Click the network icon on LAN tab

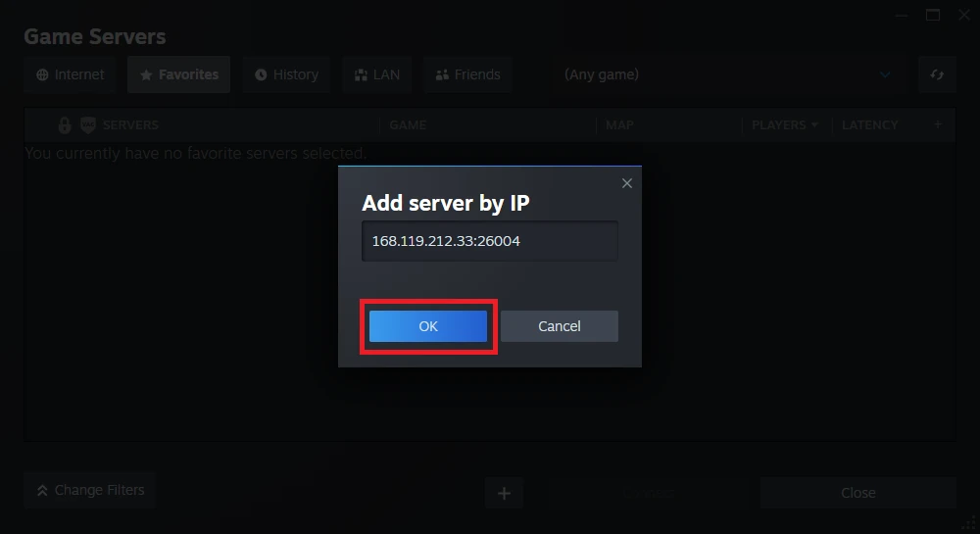[x=361, y=74]
